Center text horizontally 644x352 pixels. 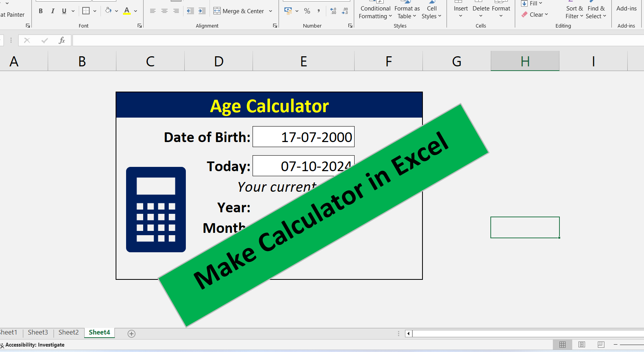pyautogui.click(x=164, y=11)
